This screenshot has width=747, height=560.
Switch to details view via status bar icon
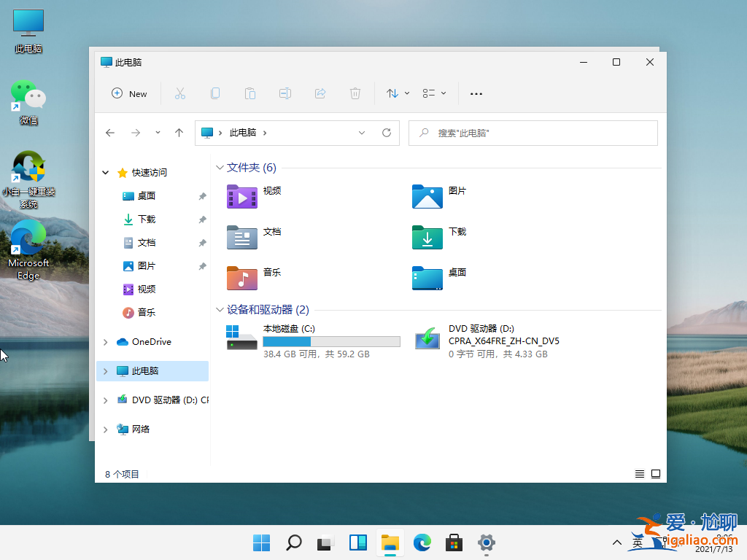(x=639, y=473)
